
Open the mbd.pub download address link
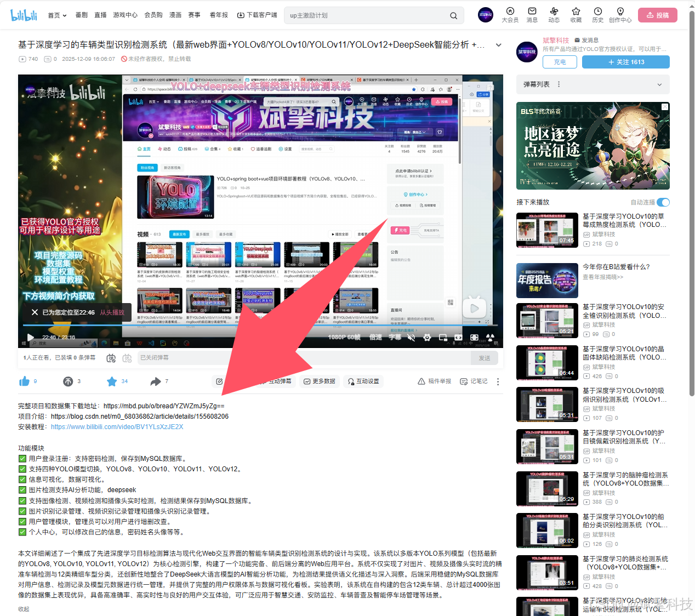coord(164,406)
